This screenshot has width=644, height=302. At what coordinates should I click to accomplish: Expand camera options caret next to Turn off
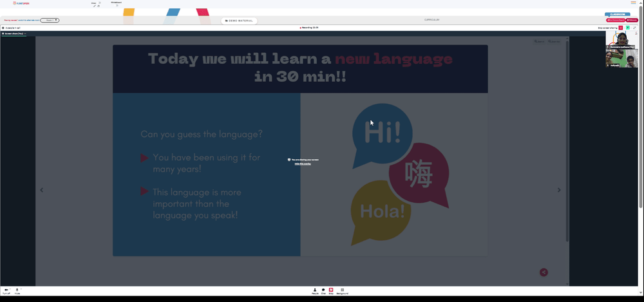(x=10, y=289)
